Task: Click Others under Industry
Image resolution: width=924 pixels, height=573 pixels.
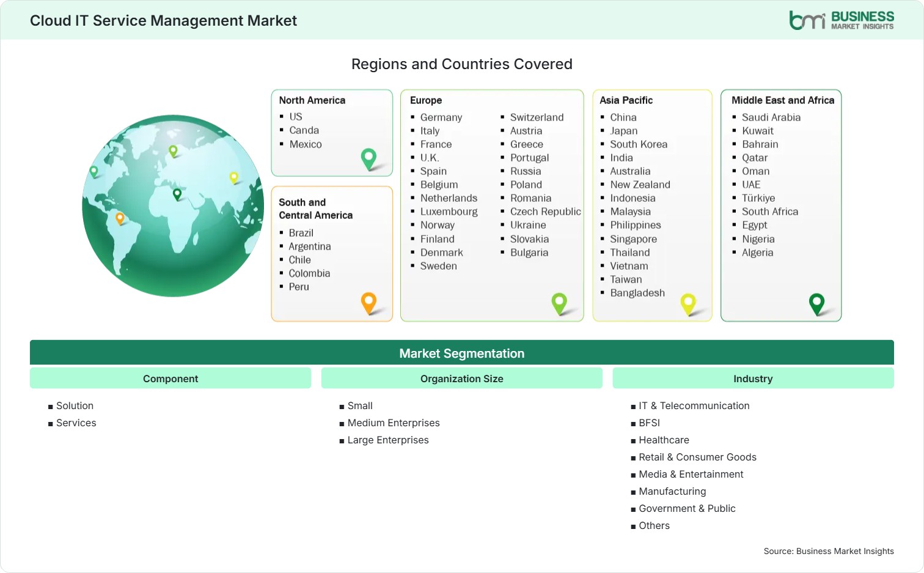Action: pos(654,525)
